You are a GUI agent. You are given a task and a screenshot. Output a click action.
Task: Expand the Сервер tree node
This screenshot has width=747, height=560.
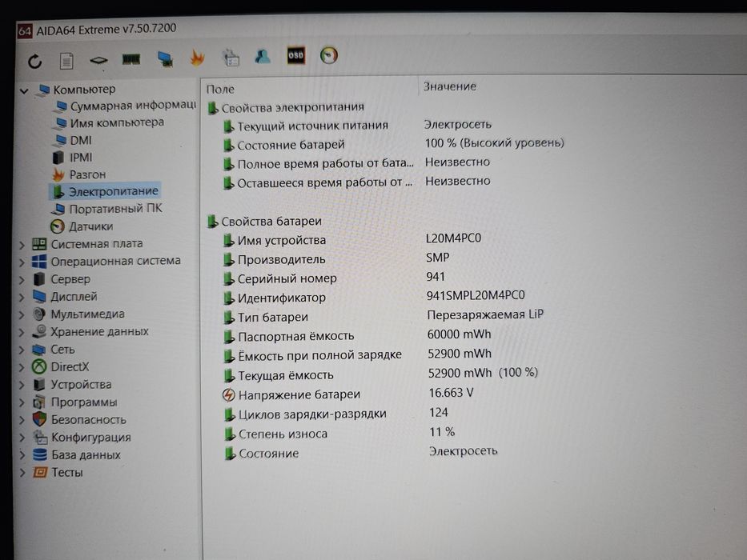tap(22, 280)
